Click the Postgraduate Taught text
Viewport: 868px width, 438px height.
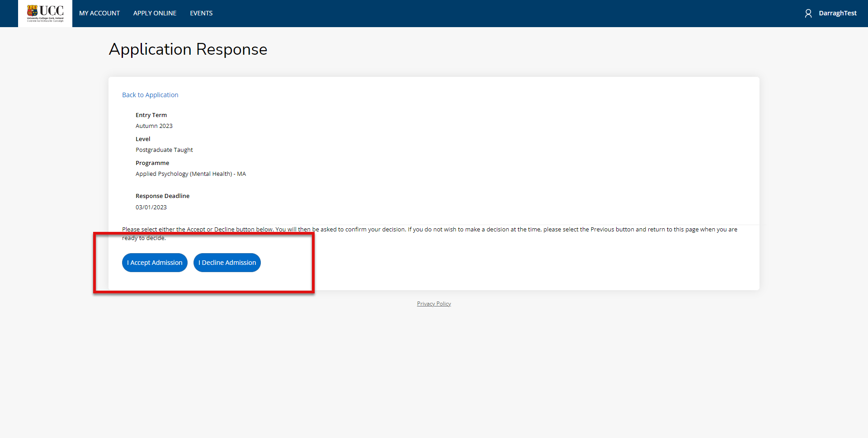[x=164, y=150]
